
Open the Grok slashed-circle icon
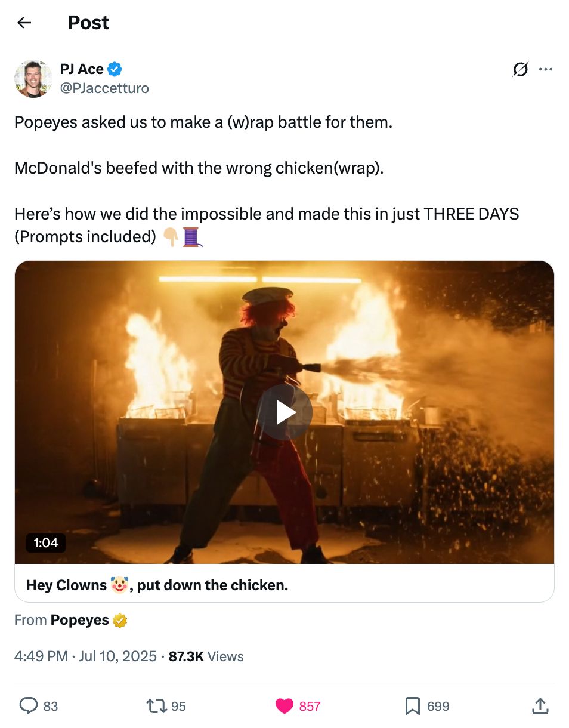pos(520,70)
